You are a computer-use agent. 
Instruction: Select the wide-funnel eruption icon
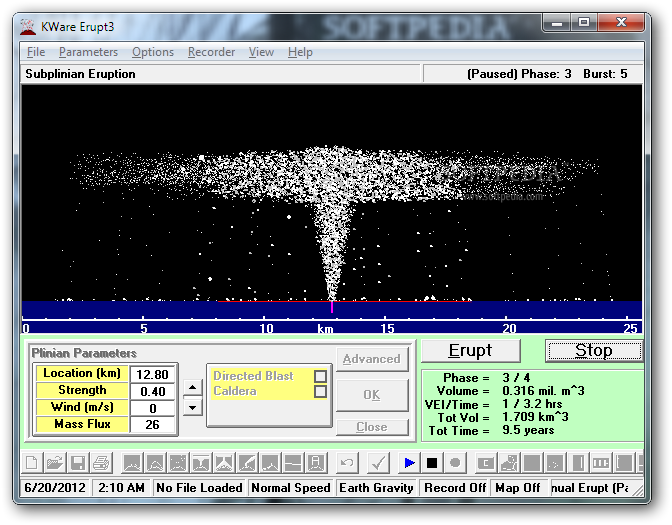tap(225, 463)
